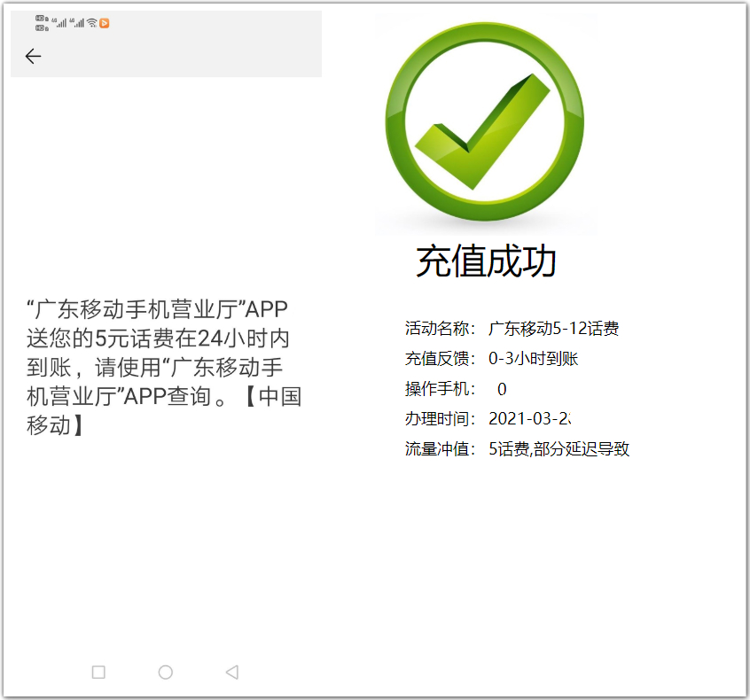Click the value 广东移动5-12话费
The image size is (750, 700).
tap(554, 329)
